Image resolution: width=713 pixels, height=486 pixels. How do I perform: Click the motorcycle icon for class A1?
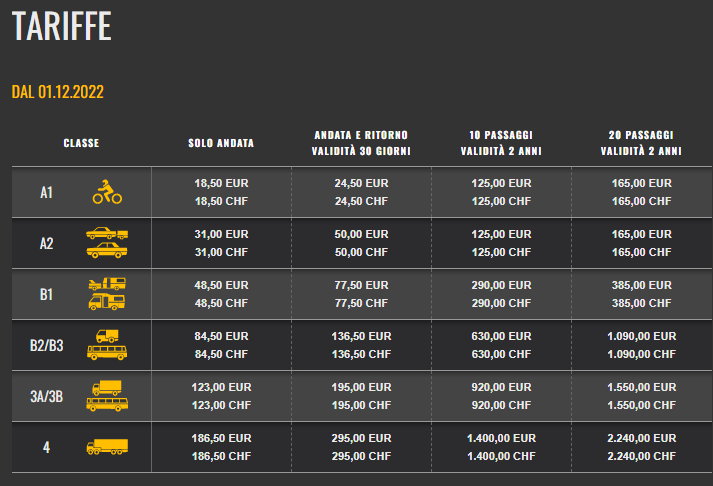click(107, 192)
